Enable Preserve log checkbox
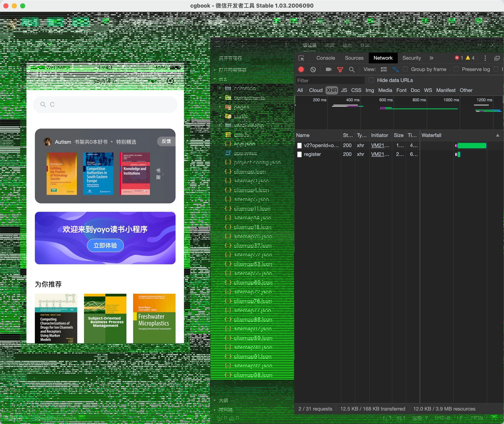The width and height of the screenshot is (504, 424). [x=456, y=69]
